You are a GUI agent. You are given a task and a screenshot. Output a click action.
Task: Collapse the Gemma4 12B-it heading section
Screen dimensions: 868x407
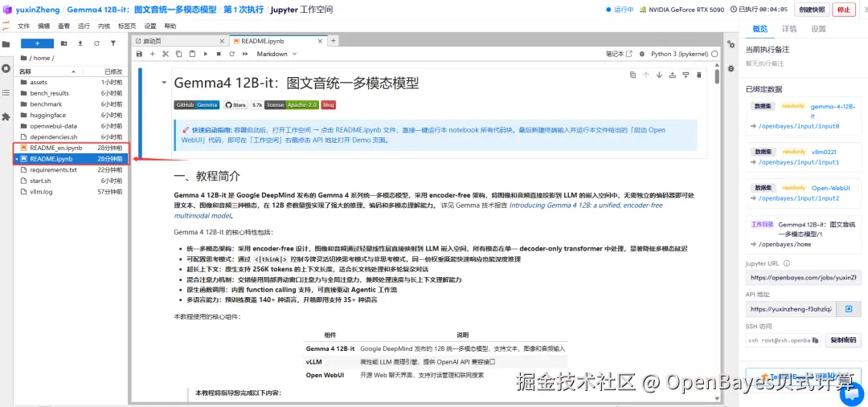coord(163,83)
